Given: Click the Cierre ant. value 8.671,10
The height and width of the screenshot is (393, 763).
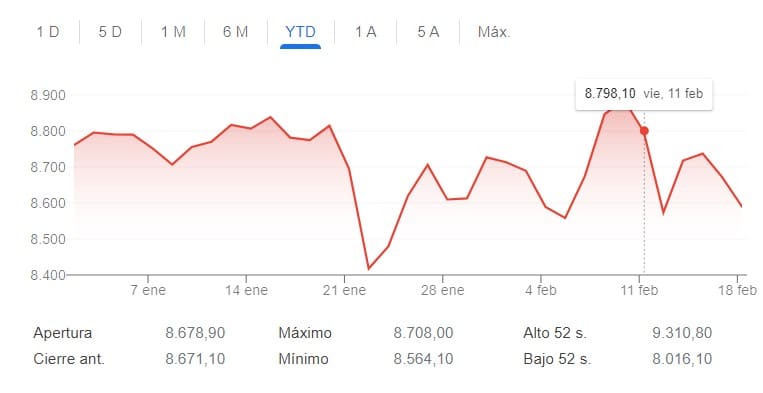Looking at the screenshot, I should pos(195,359).
